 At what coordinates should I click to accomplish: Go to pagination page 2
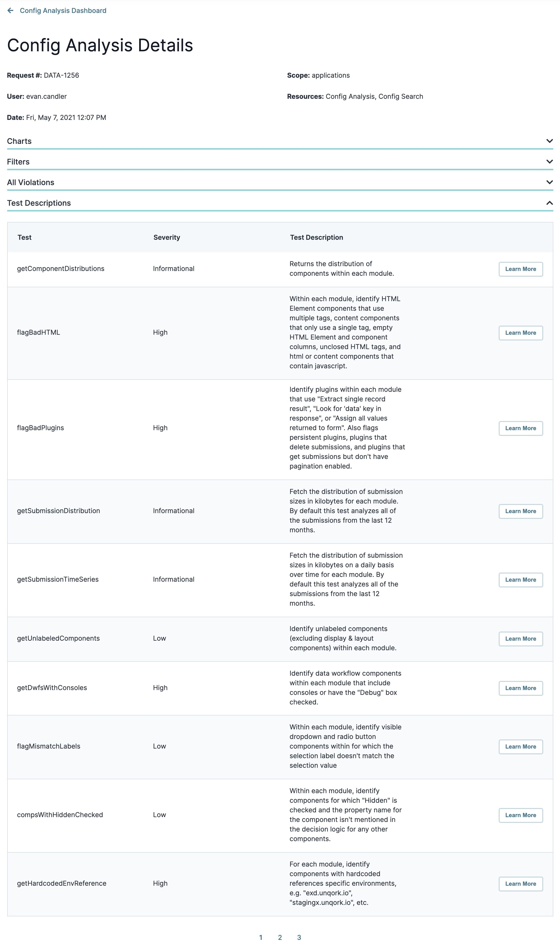point(280,938)
